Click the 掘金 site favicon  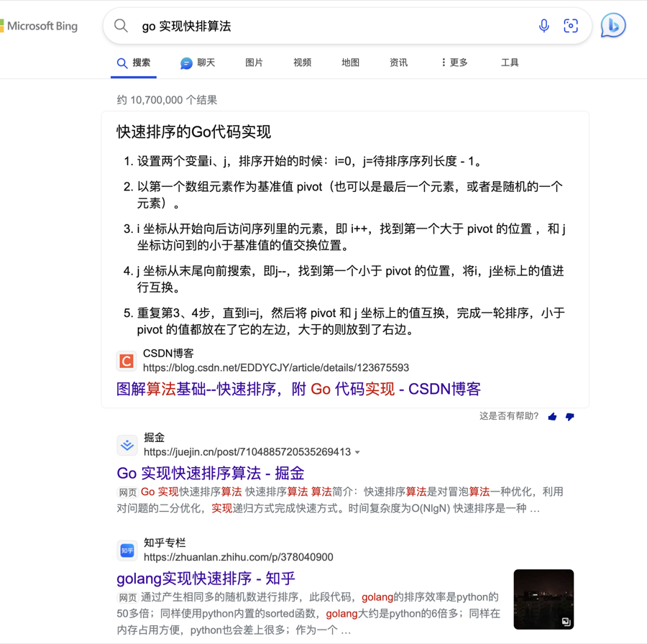pos(127,446)
